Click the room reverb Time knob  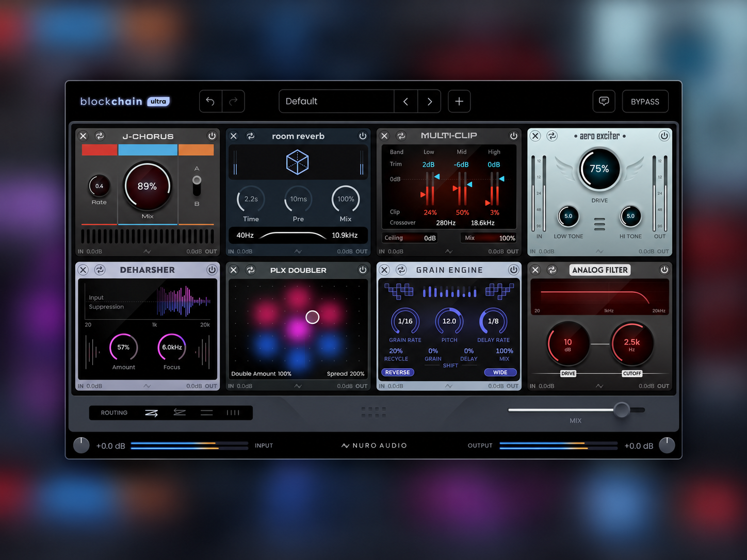point(251,199)
